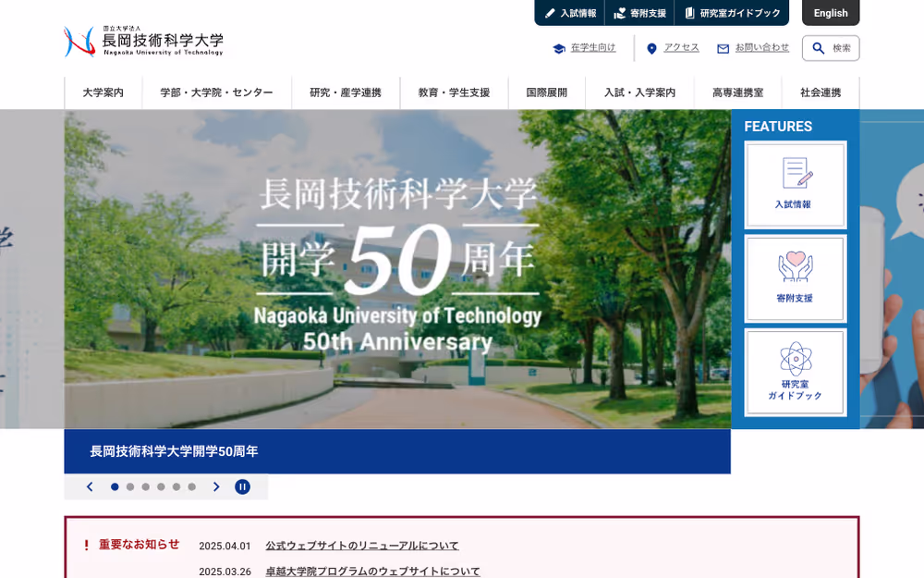Image resolution: width=924 pixels, height=578 pixels.
Task: Select the first slide indicator dot
Action: click(115, 486)
